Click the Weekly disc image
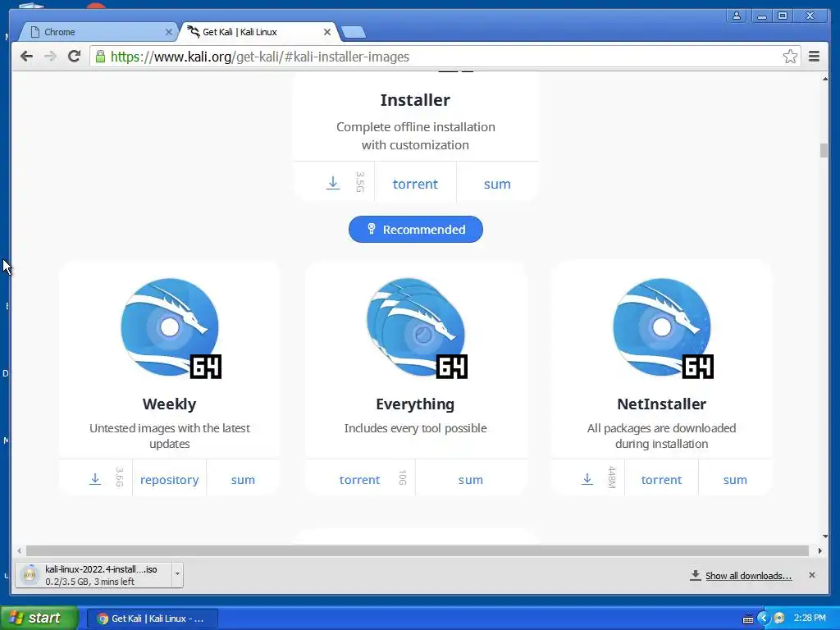This screenshot has width=840, height=630. point(171,327)
